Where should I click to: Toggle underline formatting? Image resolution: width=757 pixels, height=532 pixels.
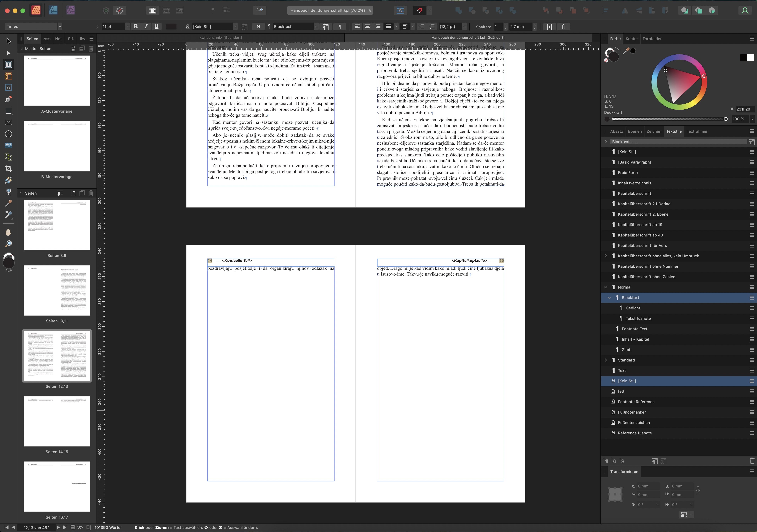tap(157, 26)
